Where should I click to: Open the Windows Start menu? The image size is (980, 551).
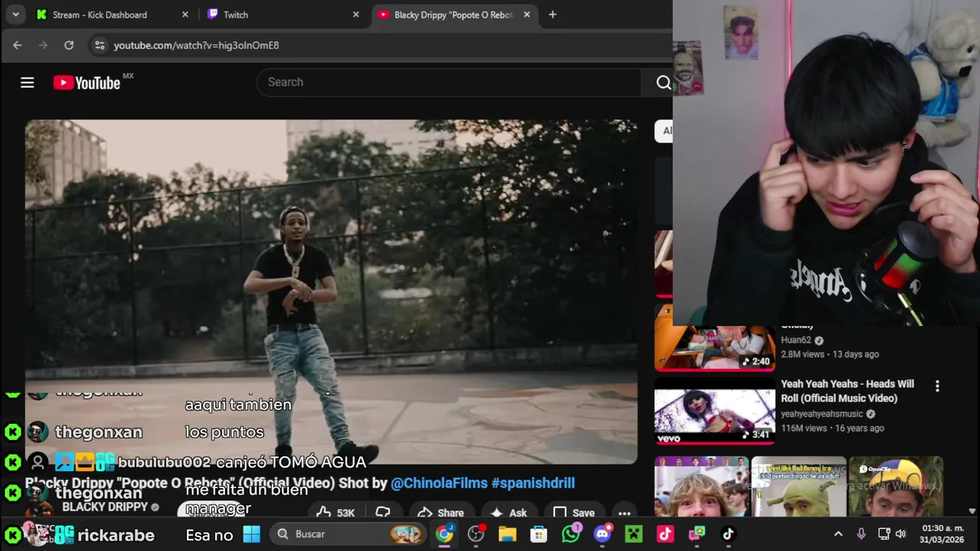(x=251, y=534)
